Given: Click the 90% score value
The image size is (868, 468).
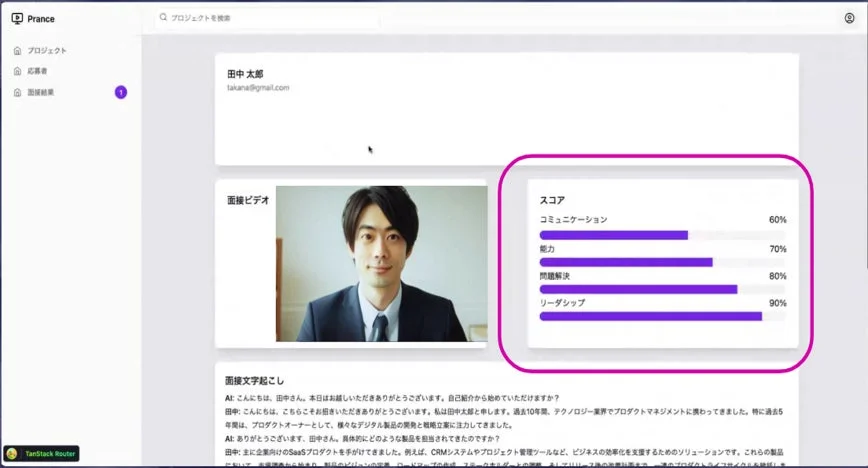Looking at the screenshot, I should click(778, 303).
